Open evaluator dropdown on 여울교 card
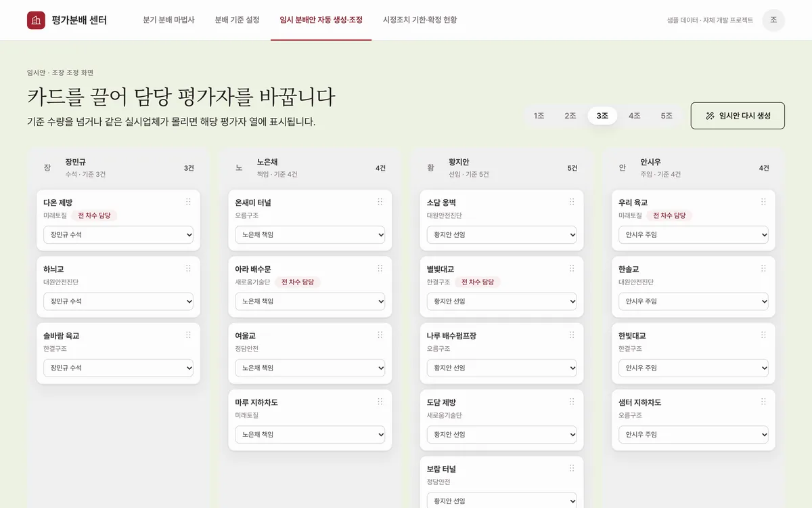The height and width of the screenshot is (508, 812). click(310, 368)
